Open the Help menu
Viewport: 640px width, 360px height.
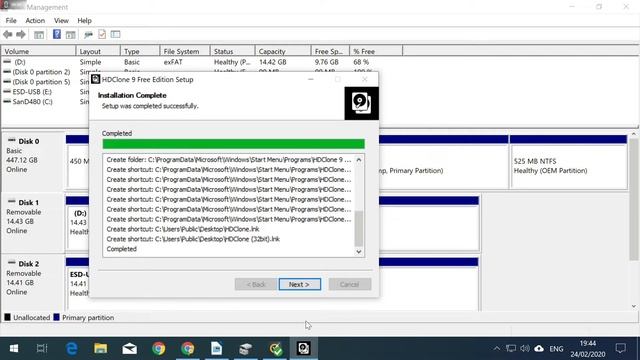[84, 20]
